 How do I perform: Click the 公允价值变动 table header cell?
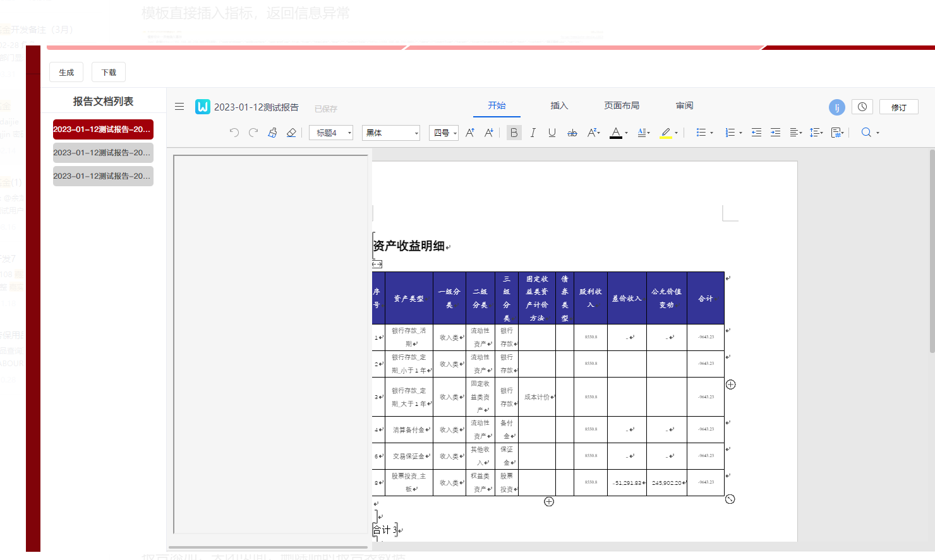tap(667, 298)
